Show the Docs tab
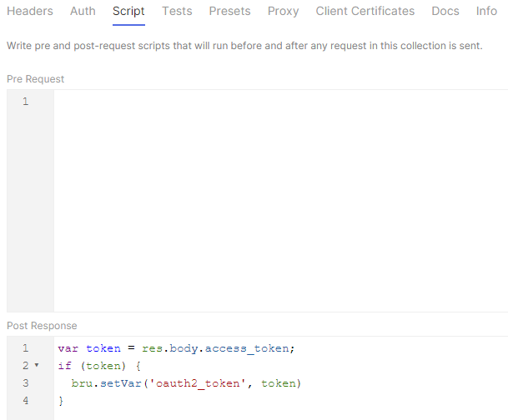The height and width of the screenshot is (420, 508). point(445,12)
